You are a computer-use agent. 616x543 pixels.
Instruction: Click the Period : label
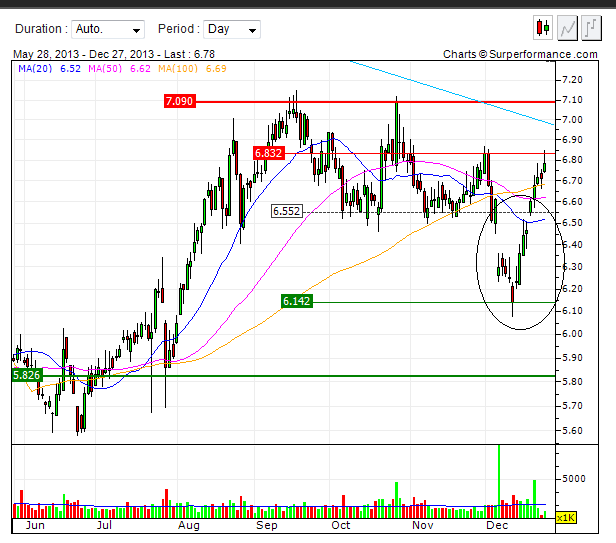point(179,29)
